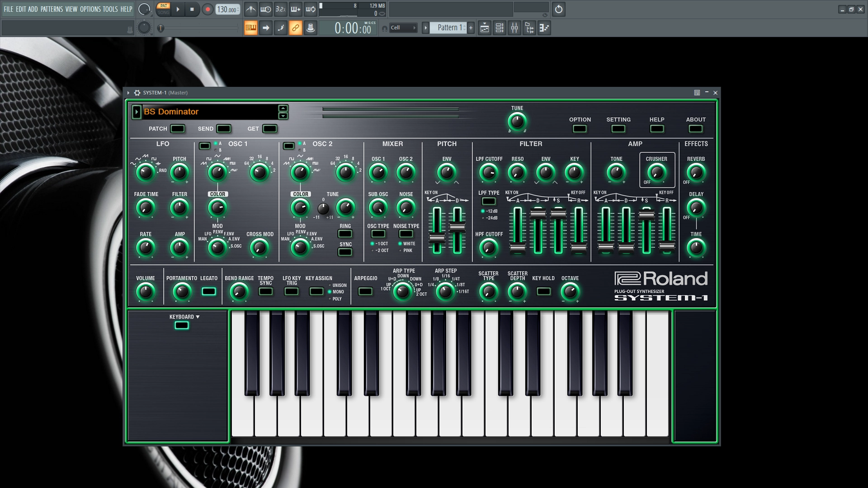Click the auto-scroll arrow icon
This screenshot has height=488, width=868.
(x=266, y=28)
